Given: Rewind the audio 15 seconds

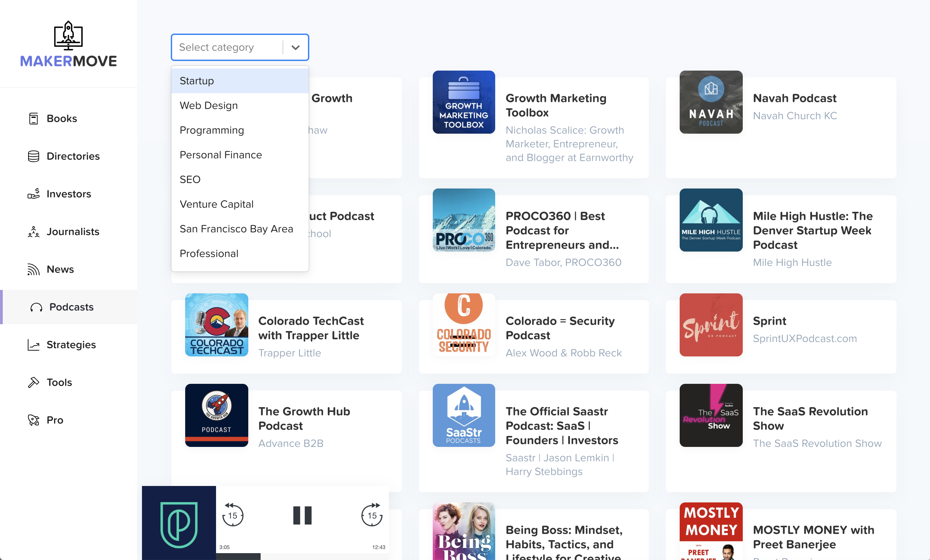Looking at the screenshot, I should 232,515.
